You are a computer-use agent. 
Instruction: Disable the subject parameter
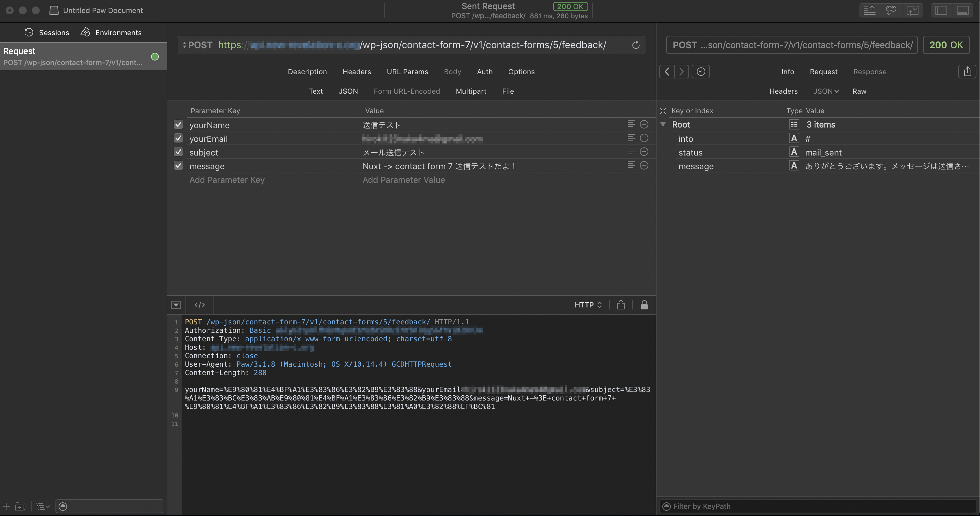178,152
